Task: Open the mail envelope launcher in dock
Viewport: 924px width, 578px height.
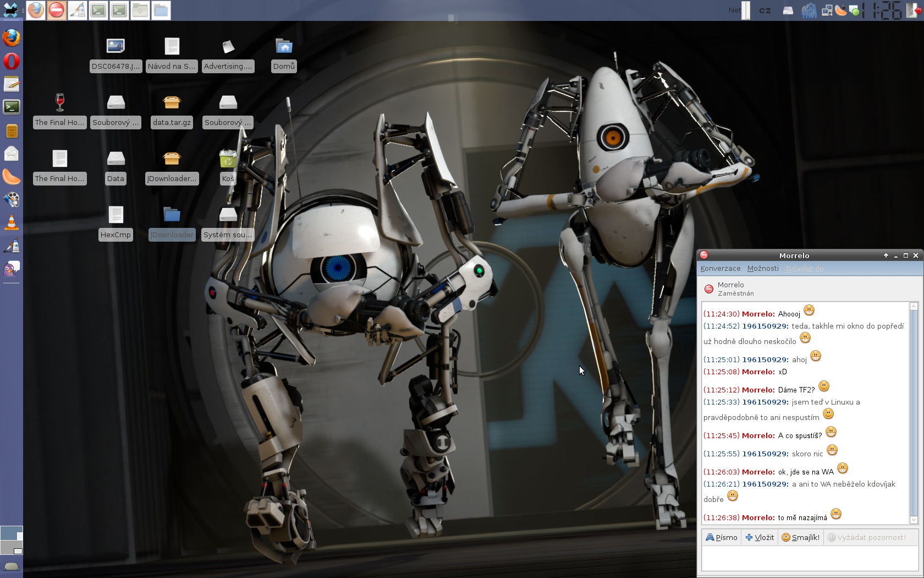Action: tap(12, 154)
